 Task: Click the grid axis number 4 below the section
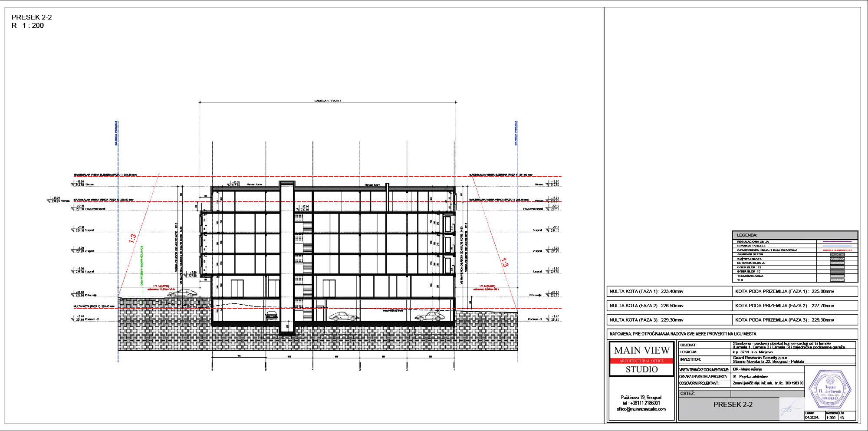click(312, 369)
